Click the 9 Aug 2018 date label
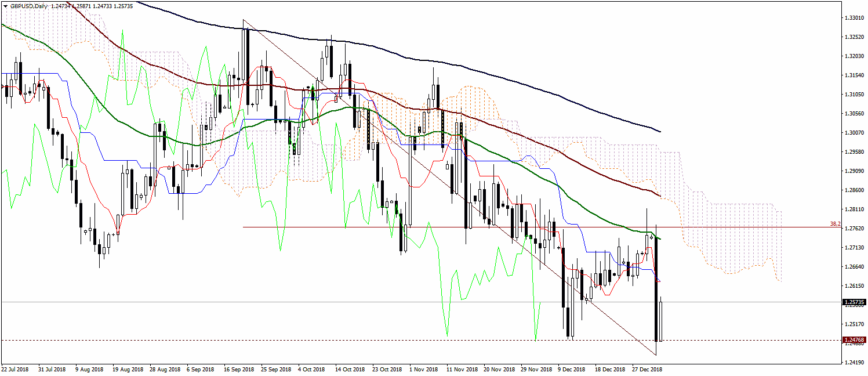This screenshot has width=868, height=376. (x=90, y=369)
